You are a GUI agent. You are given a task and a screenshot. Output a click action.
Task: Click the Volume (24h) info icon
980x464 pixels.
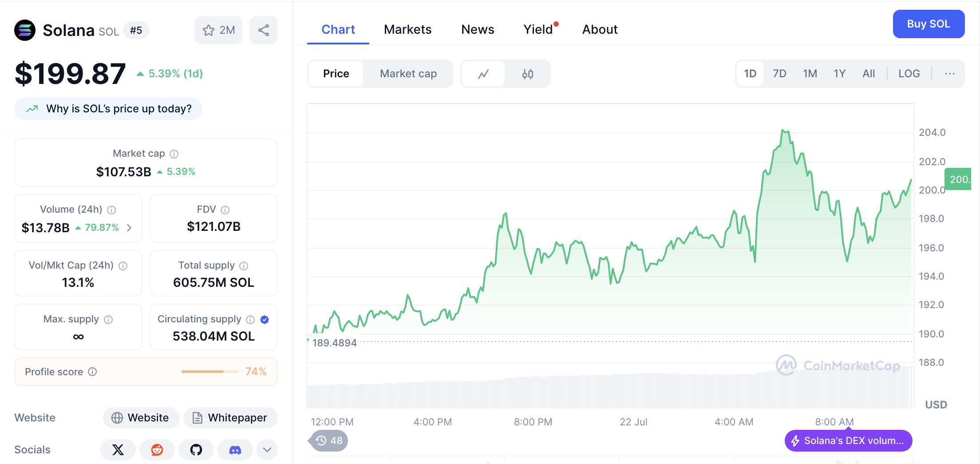coord(111,210)
